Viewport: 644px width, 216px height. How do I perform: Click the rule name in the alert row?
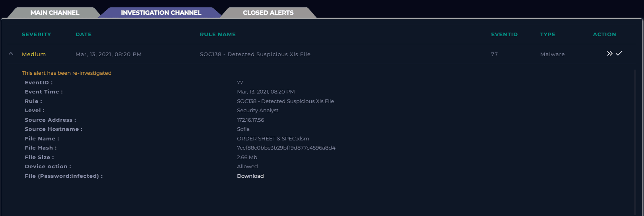coord(255,54)
